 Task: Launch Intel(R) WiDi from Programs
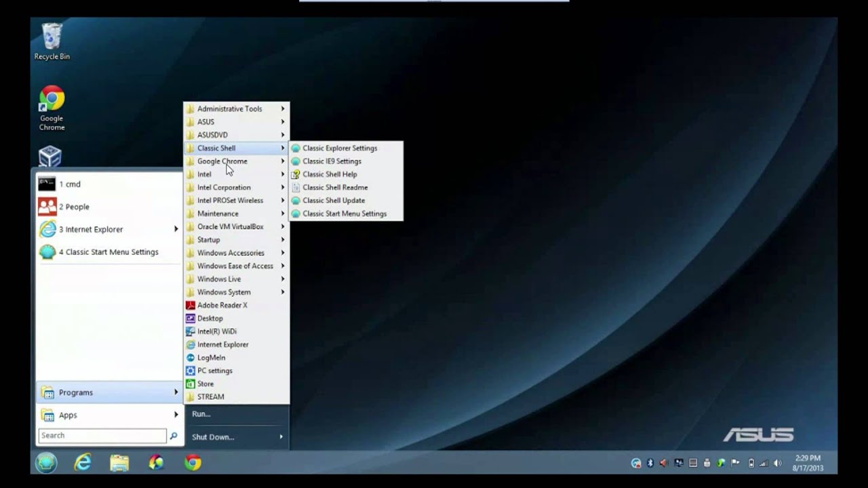237,331
